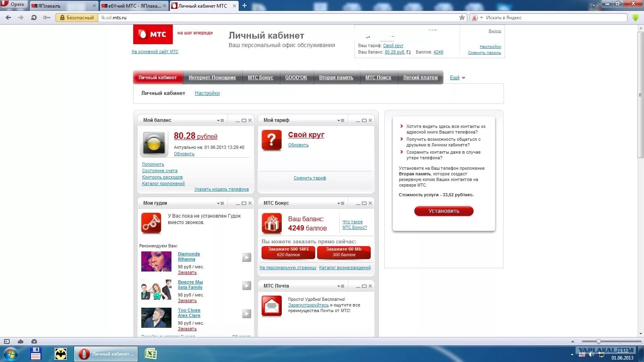Click the MTS red logo

pyautogui.click(x=153, y=34)
